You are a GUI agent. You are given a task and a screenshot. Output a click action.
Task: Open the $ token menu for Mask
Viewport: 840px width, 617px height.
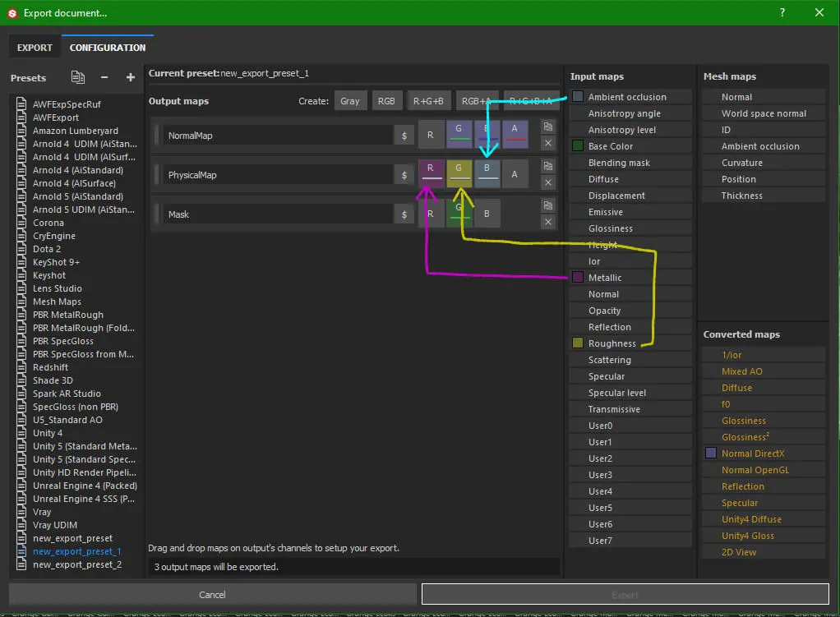pyautogui.click(x=404, y=214)
